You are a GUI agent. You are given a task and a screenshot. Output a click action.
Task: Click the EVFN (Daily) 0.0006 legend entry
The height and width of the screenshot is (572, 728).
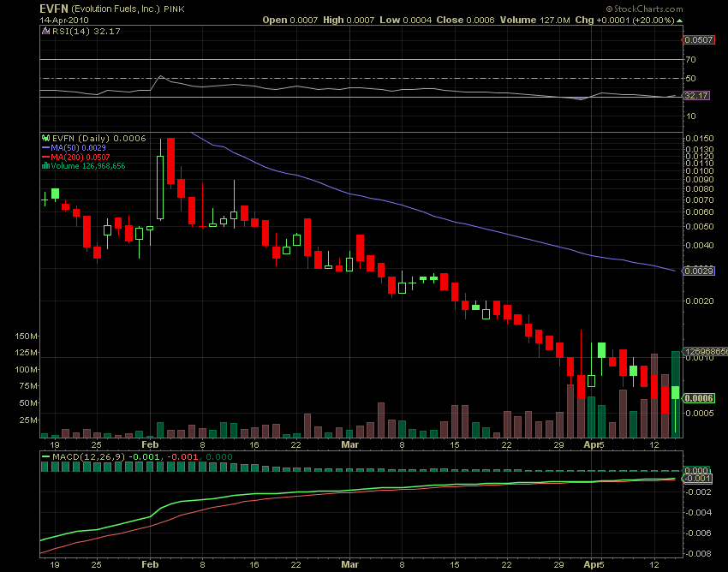tap(98, 138)
